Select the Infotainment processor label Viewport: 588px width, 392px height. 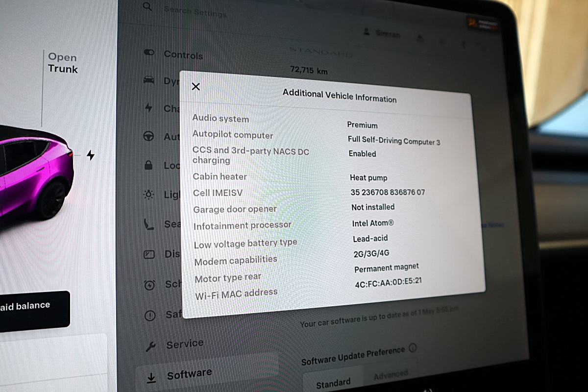pos(243,226)
